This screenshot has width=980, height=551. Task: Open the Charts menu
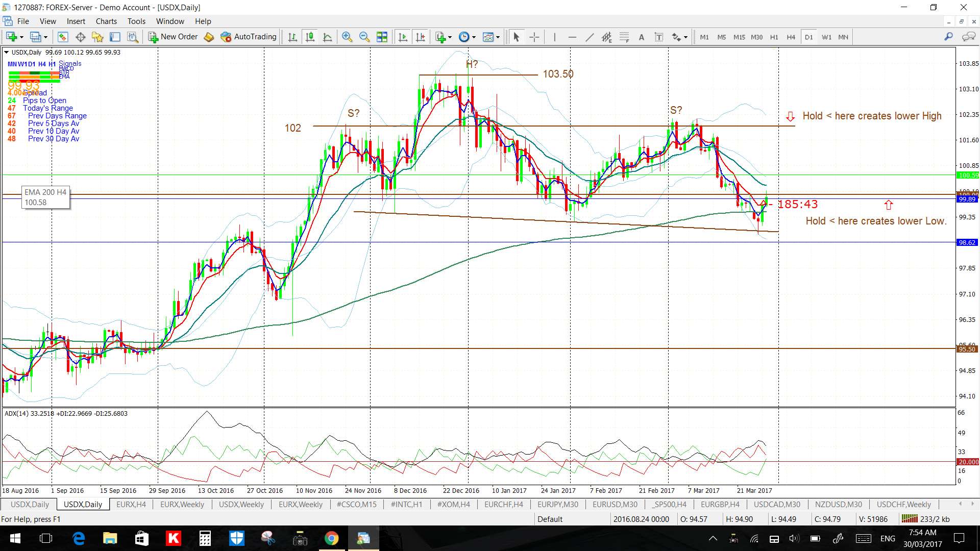(106, 21)
